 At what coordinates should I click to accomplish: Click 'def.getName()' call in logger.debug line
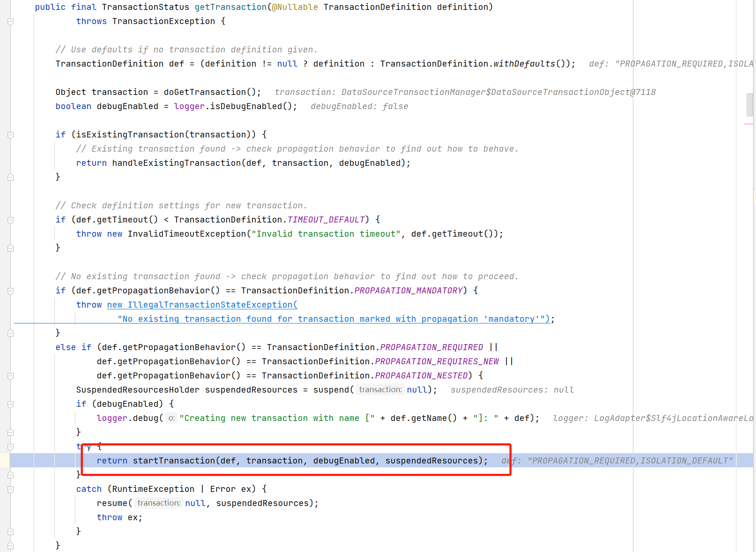(x=424, y=418)
